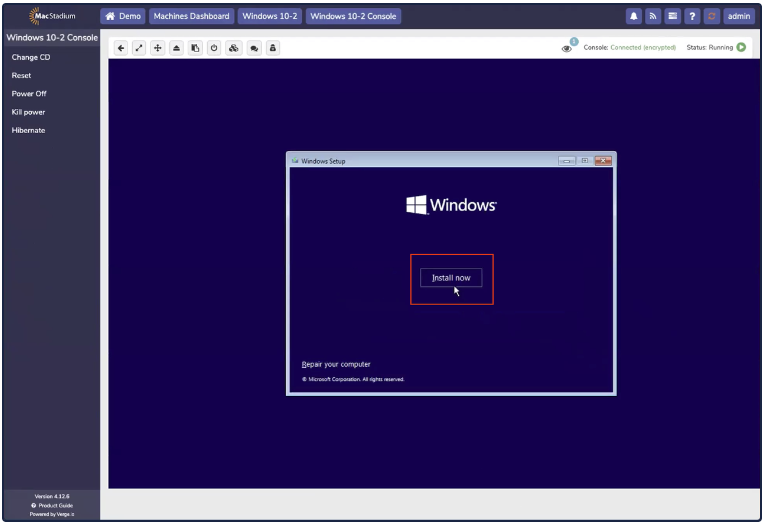This screenshot has height=524, width=762.
Task: Click the back arrow in console toolbar
Action: point(122,48)
